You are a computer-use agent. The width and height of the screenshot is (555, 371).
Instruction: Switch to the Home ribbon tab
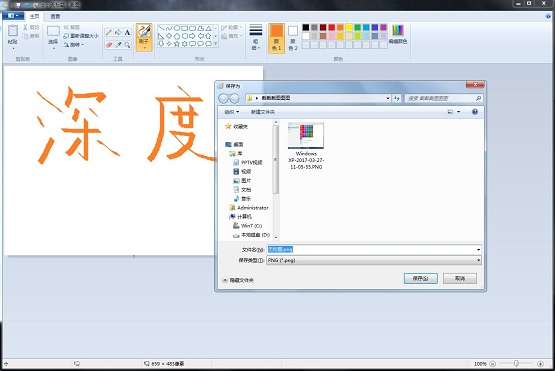tap(34, 16)
